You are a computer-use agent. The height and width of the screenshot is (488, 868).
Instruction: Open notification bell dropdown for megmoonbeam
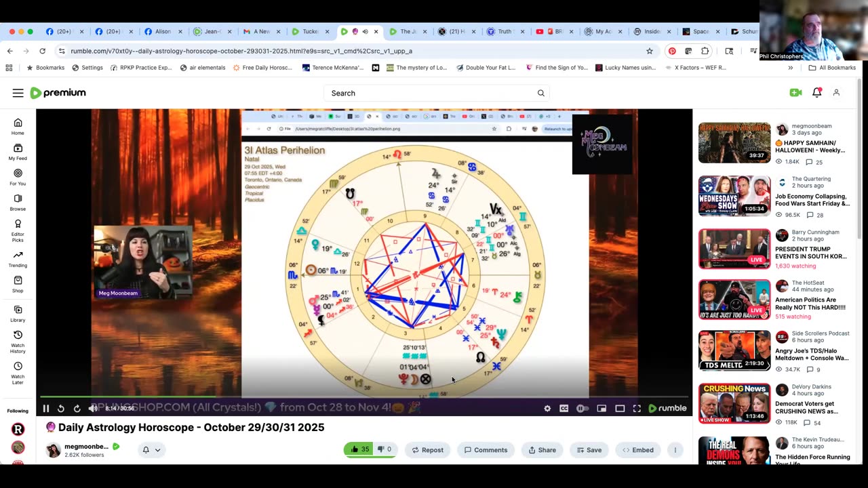click(x=151, y=449)
